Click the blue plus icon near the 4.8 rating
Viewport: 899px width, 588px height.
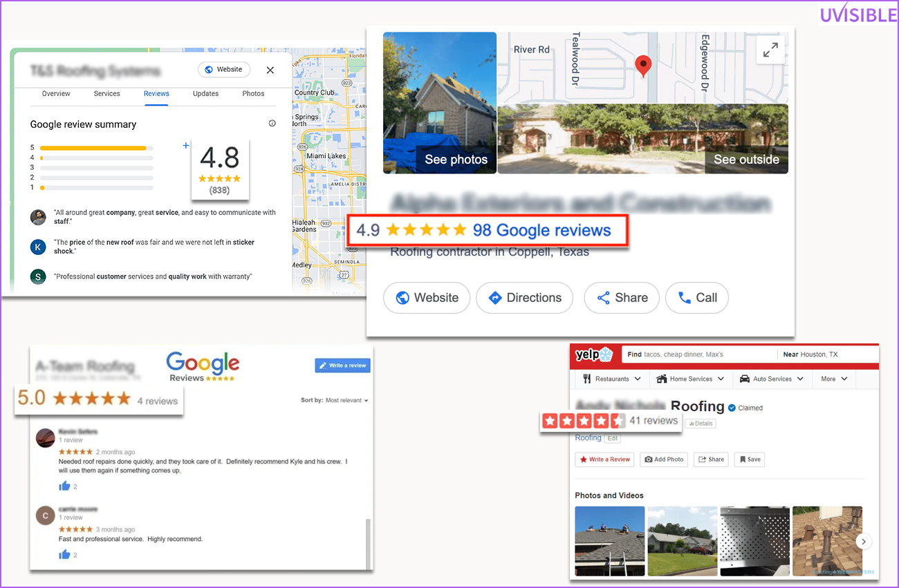pos(185,146)
